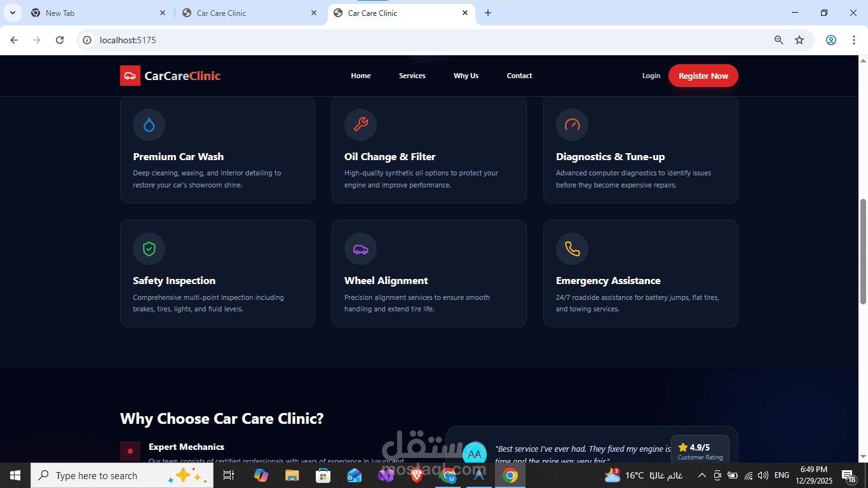Viewport: 868px width, 488px height.
Task: Open Contact in the navigation bar
Action: pyautogui.click(x=519, y=76)
